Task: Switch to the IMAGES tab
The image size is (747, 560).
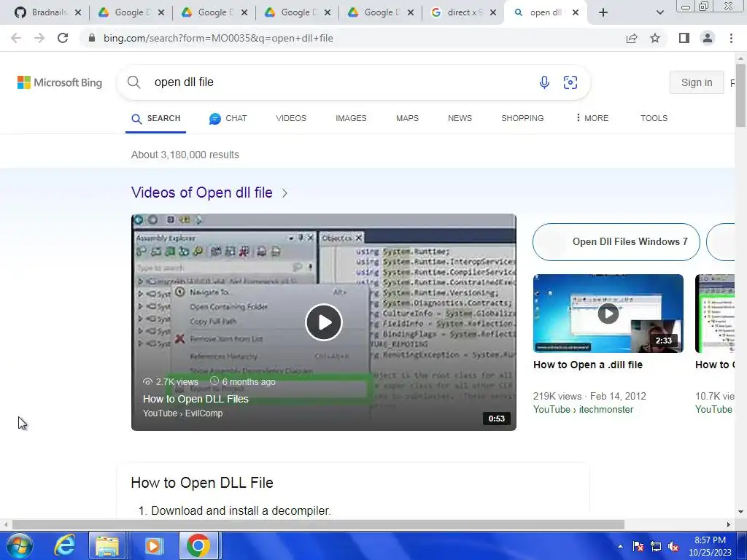Action: click(351, 118)
